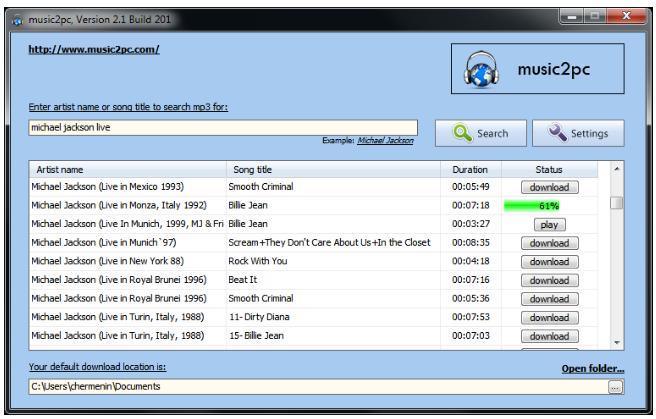Download Scream+They Don't Care About Us track
The image size is (656, 419).
click(550, 243)
